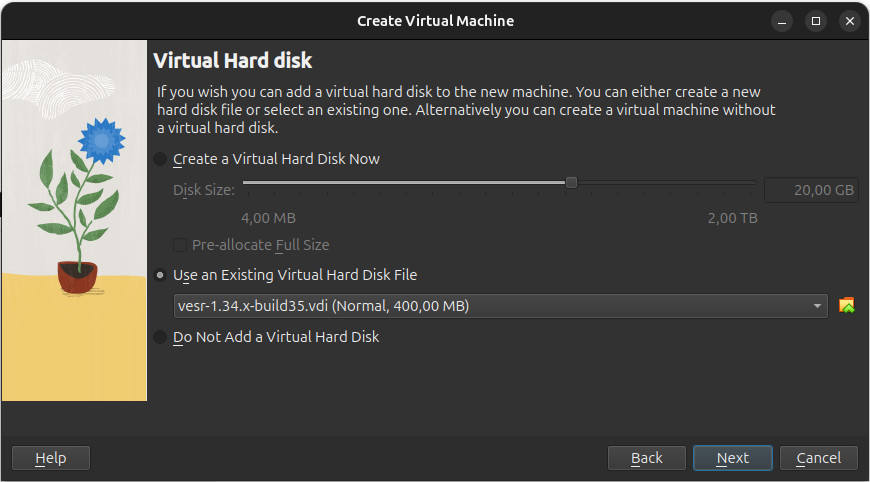Open Help for this wizard
The height and width of the screenshot is (482, 870).
(x=51, y=458)
